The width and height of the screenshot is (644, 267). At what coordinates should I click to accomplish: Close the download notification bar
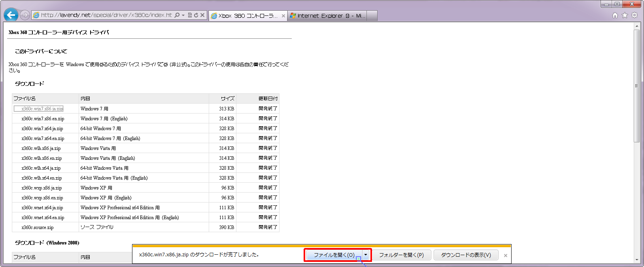coord(506,256)
